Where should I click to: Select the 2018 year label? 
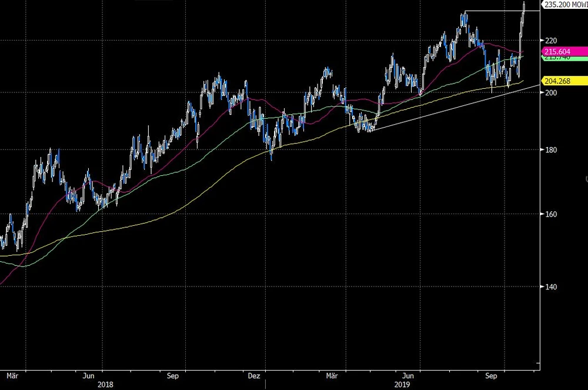(x=106, y=384)
